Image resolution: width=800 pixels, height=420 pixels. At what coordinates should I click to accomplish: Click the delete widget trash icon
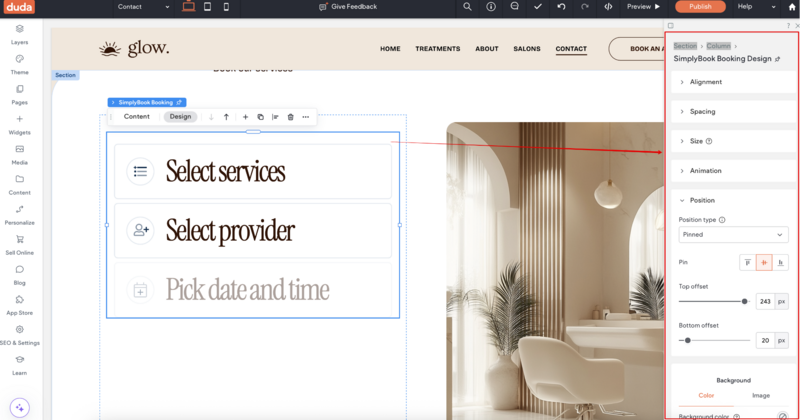point(291,117)
